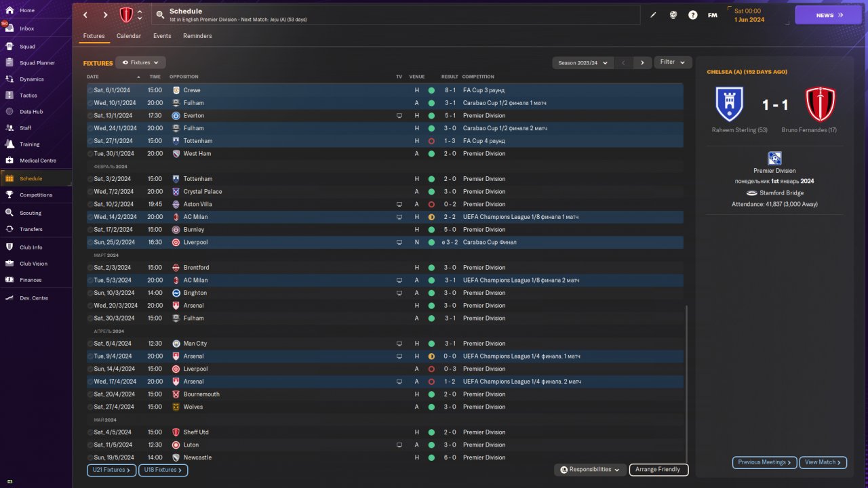Open the Home section icon in sidebar
The height and width of the screenshot is (488, 868).
[x=9, y=10]
